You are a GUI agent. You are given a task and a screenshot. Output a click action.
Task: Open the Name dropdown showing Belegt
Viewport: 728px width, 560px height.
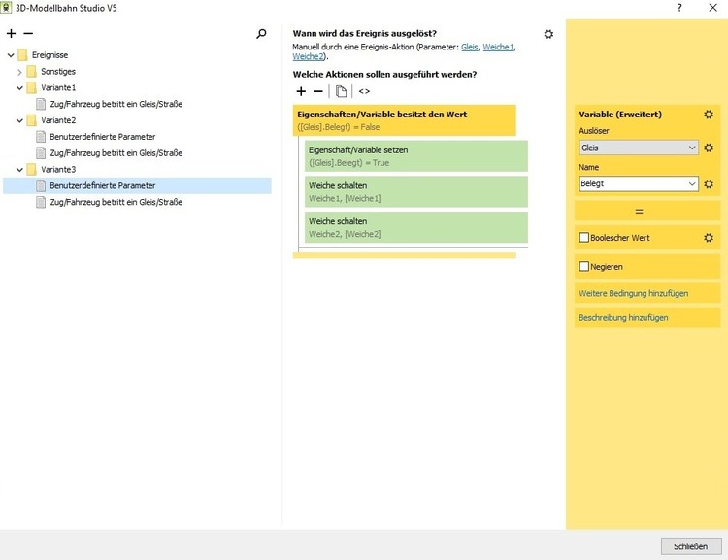639,183
